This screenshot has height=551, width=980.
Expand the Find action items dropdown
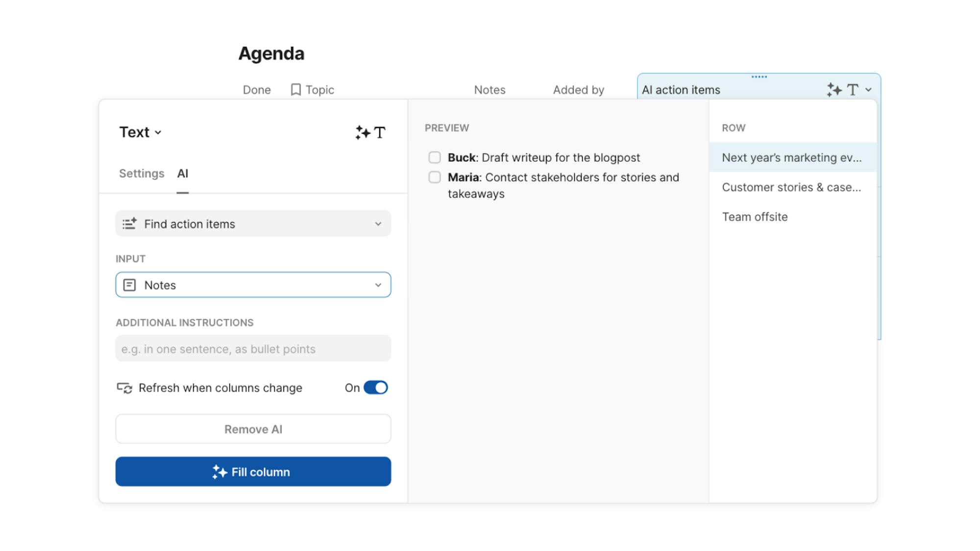click(378, 224)
